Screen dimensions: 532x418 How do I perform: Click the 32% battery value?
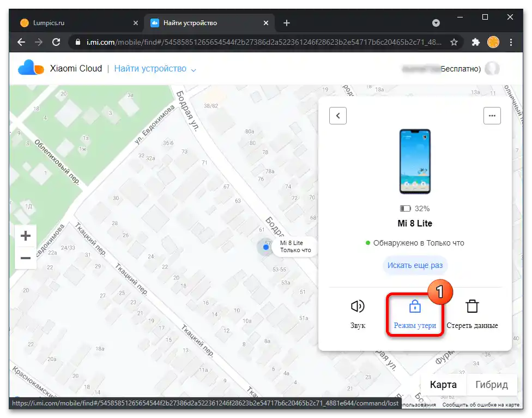[422, 208]
